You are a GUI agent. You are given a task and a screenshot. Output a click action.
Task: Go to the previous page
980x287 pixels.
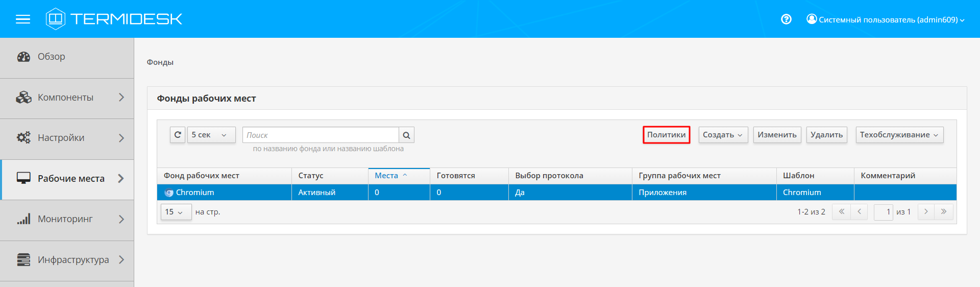tap(859, 212)
